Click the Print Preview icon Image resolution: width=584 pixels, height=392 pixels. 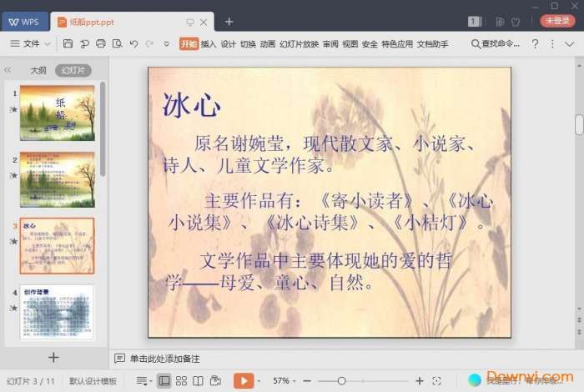point(118,43)
